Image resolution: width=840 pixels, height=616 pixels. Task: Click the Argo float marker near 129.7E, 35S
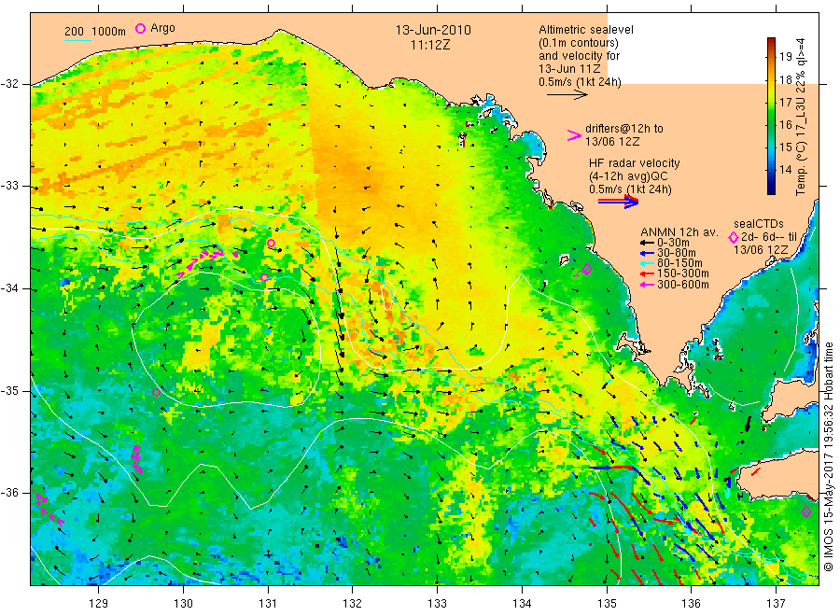pos(157,393)
